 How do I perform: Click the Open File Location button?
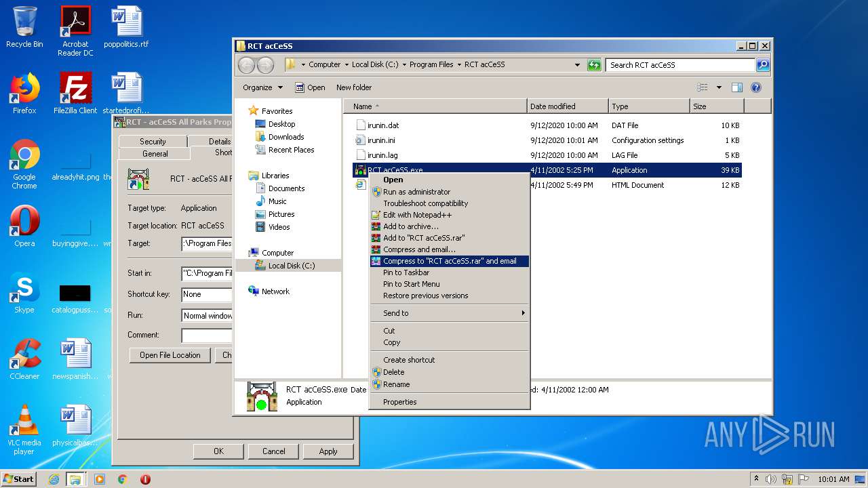170,355
